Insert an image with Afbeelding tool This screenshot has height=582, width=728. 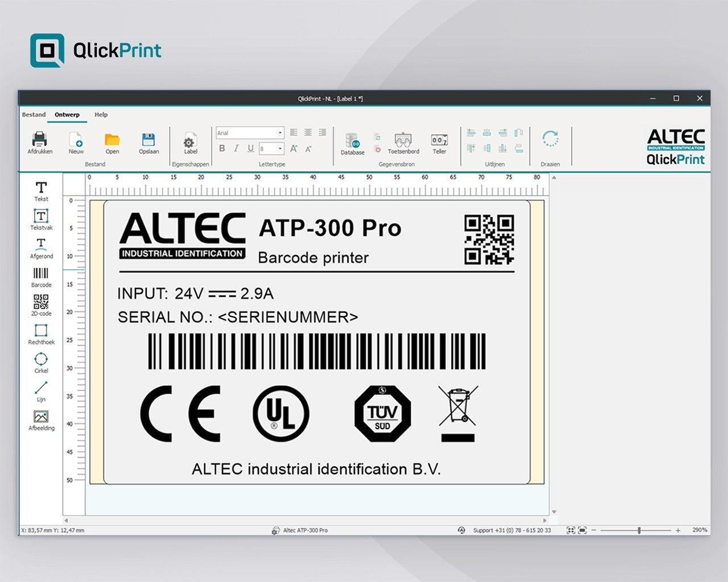click(41, 419)
